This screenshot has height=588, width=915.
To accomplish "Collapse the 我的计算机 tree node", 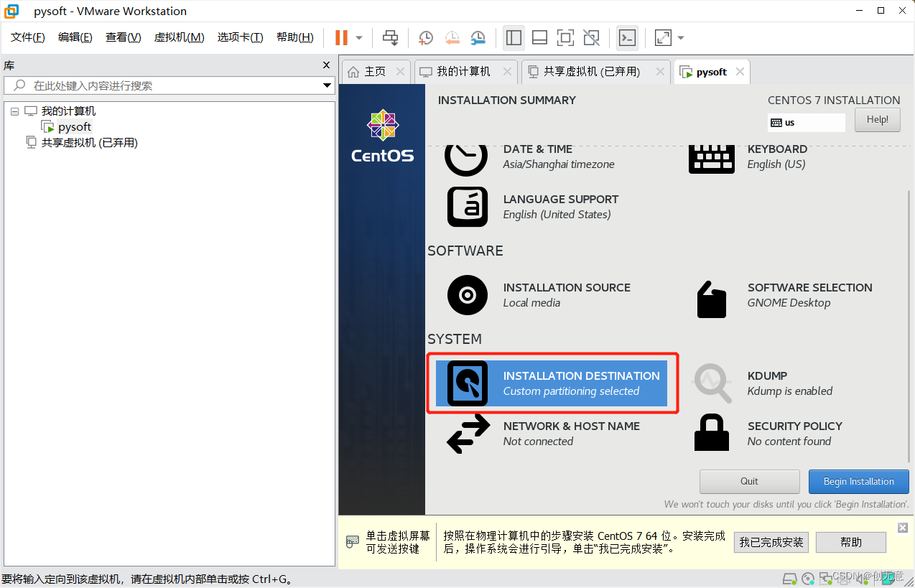I will (14, 111).
